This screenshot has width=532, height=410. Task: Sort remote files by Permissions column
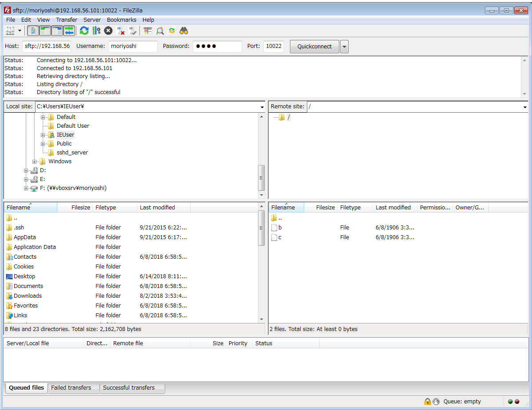(x=435, y=208)
